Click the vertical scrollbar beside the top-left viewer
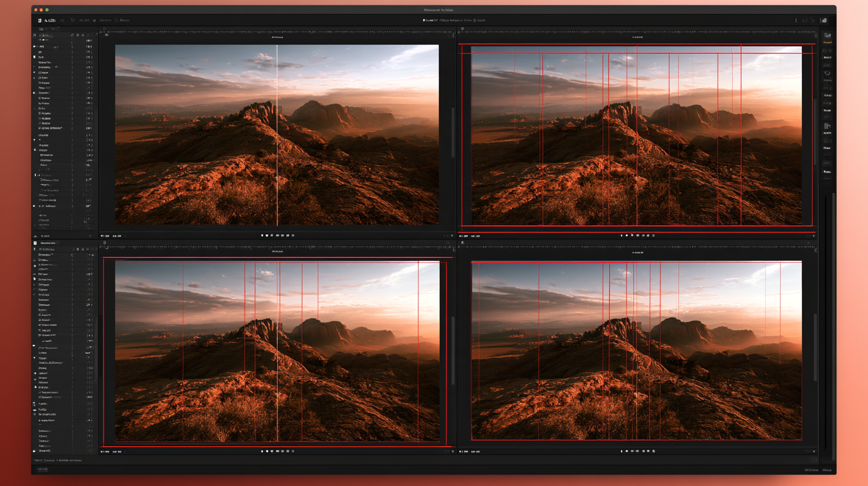 pos(452,132)
